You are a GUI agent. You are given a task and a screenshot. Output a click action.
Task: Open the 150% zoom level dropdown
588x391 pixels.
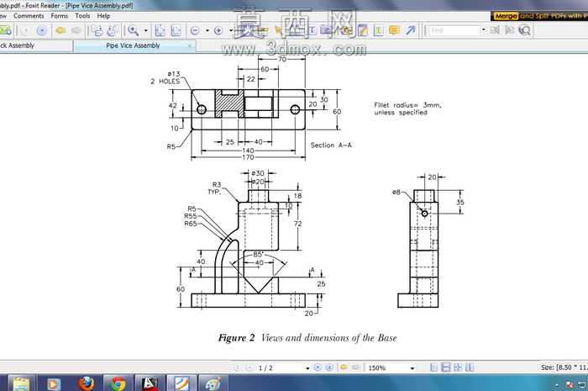tap(412, 368)
